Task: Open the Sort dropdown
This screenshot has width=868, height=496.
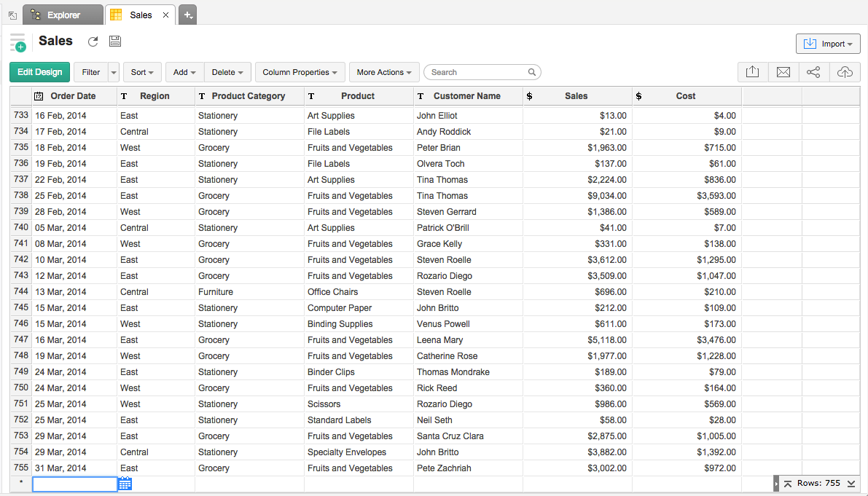Action: (142, 72)
